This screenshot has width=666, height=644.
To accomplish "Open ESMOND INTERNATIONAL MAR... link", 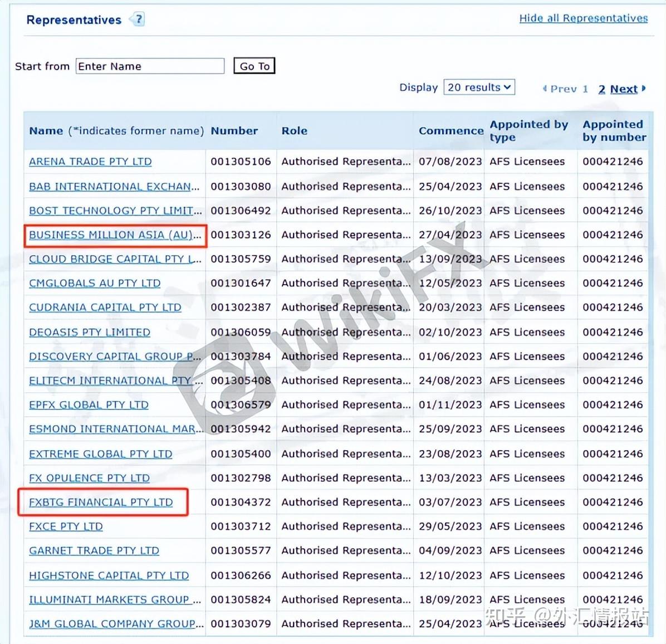I will 115,429.
